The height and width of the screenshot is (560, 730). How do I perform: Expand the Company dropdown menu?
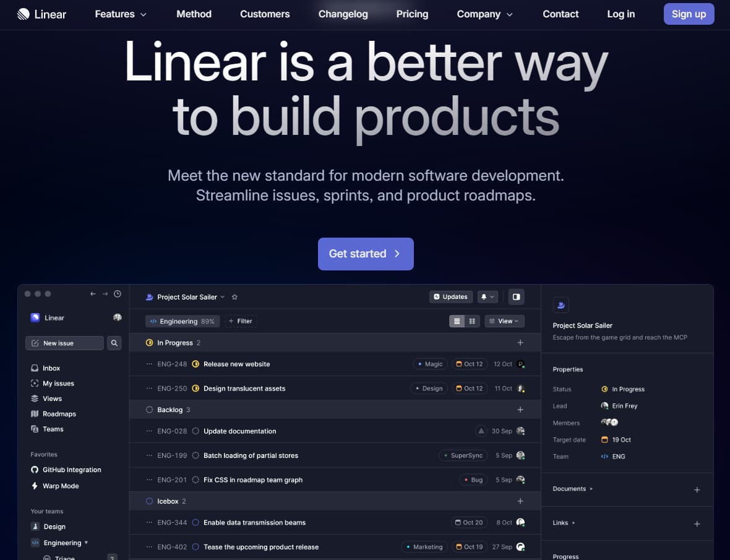[484, 14]
